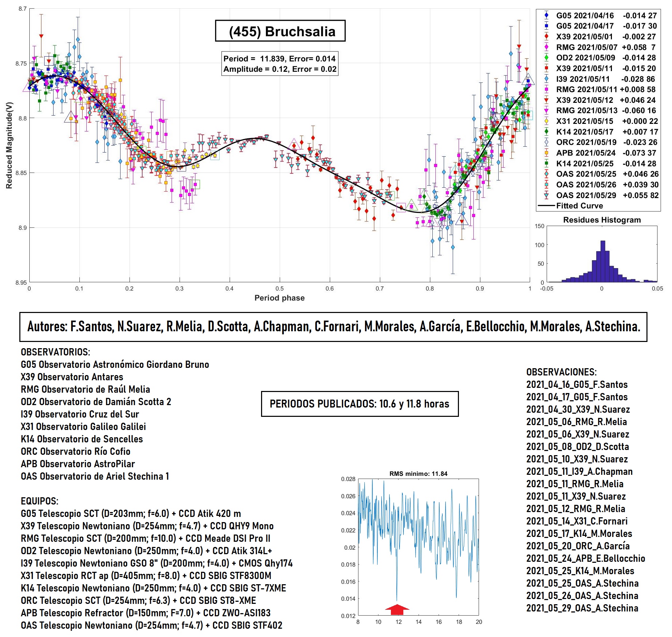
Task: Select RMG Observatorio de Raúl Melia line
Action: tap(85, 389)
